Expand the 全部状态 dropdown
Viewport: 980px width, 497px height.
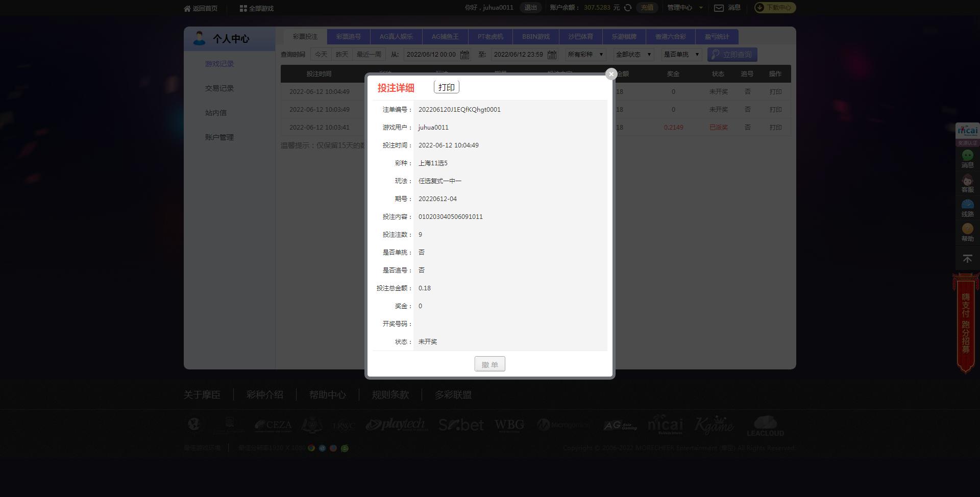633,55
